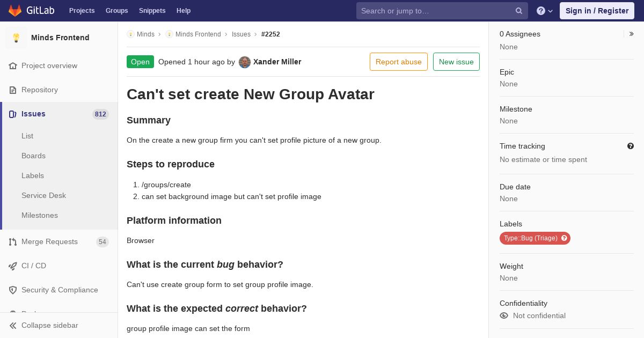Click the Due date heading

coord(515,187)
